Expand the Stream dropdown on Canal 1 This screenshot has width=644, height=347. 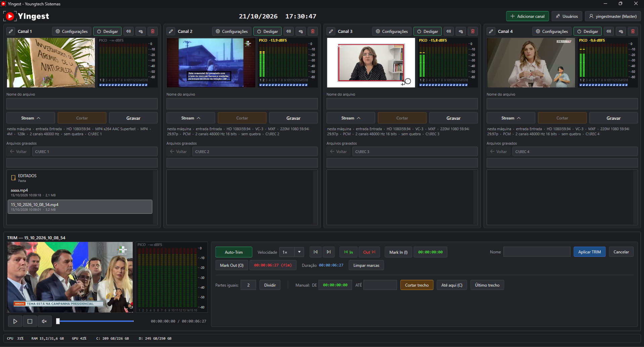coord(31,118)
